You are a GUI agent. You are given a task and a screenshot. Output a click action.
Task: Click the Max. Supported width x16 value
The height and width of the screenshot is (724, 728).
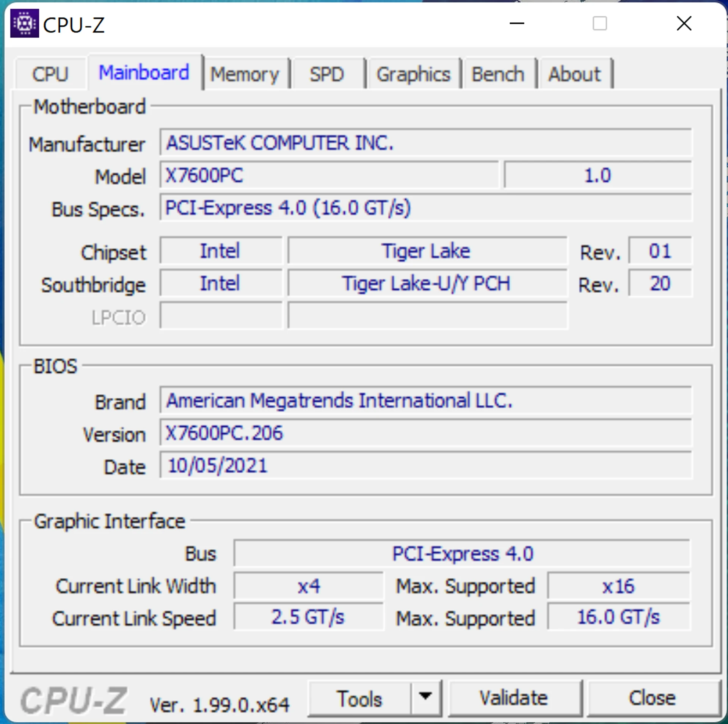619,586
